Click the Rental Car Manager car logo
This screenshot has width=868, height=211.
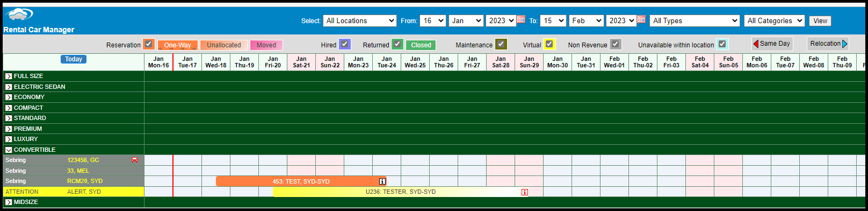19,15
